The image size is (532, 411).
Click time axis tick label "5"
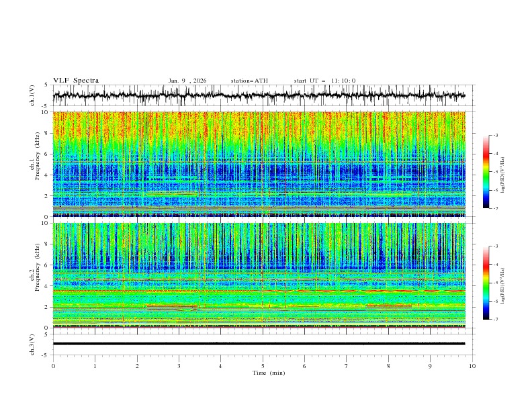point(263,366)
